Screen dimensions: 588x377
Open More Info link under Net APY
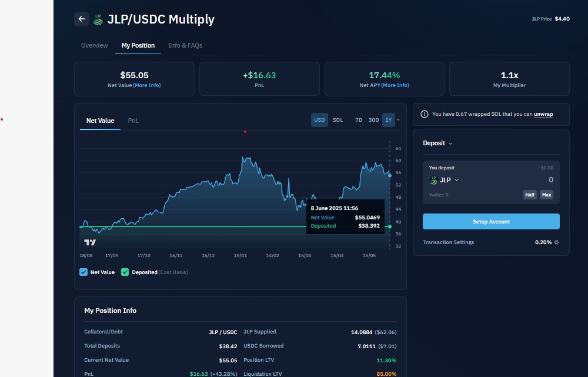(395, 85)
